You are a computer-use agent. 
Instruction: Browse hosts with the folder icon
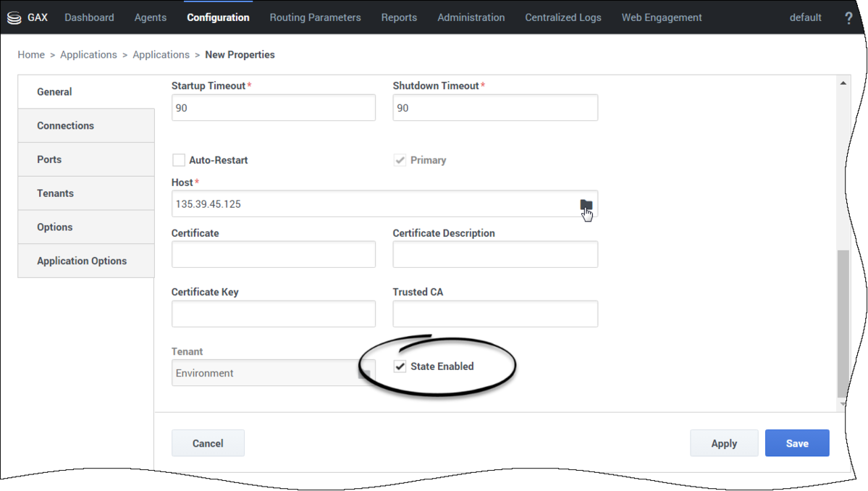coord(586,205)
